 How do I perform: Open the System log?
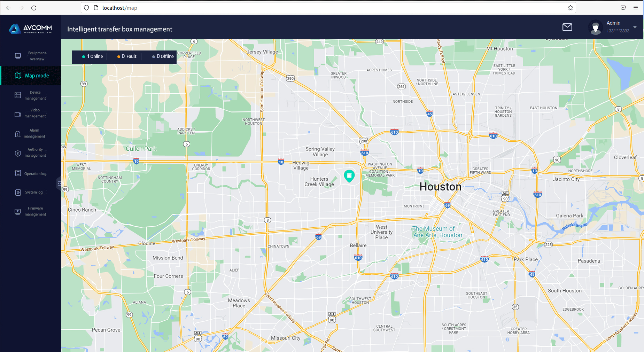pos(31,192)
